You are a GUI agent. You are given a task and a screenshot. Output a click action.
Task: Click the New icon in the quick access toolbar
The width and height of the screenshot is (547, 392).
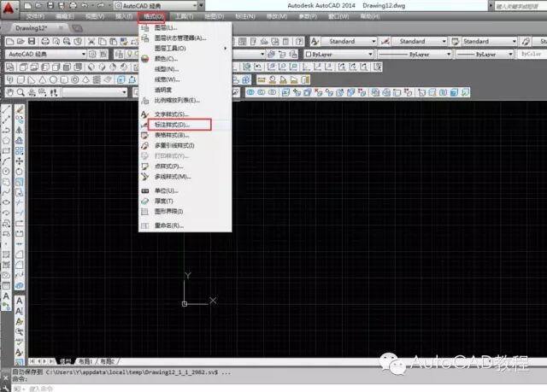coord(28,6)
